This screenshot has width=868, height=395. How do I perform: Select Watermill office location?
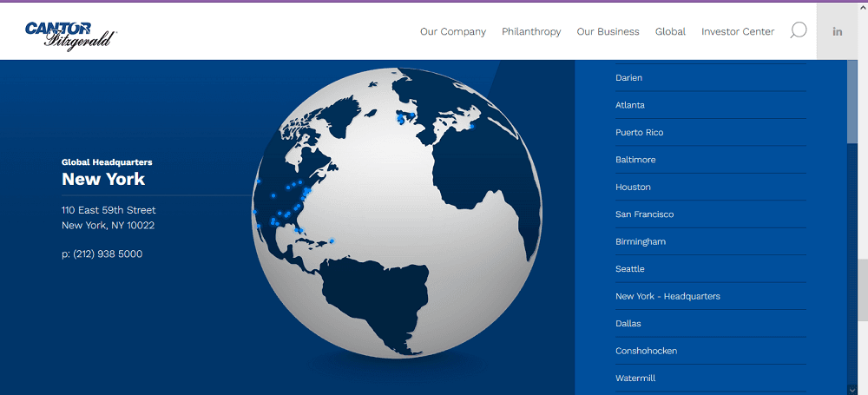(711, 378)
